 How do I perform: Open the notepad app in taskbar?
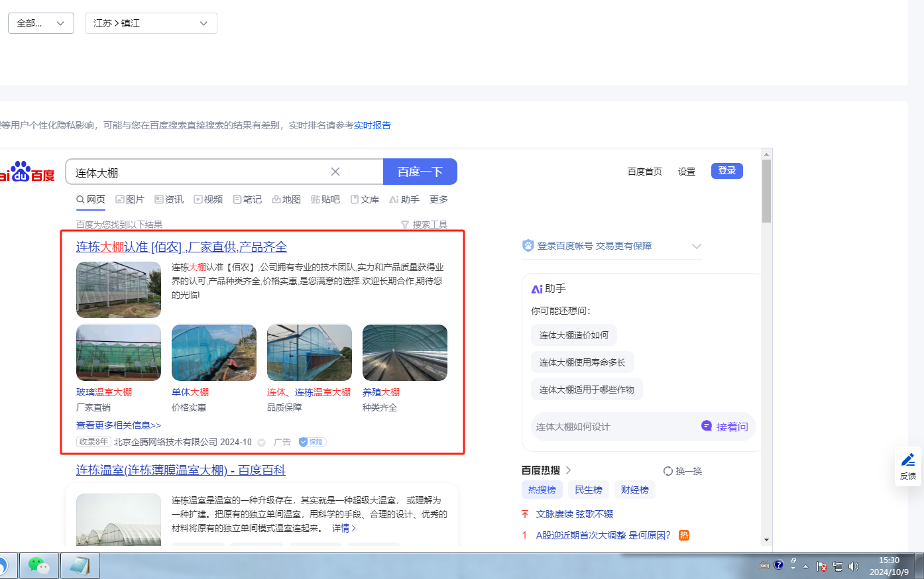coord(80,566)
